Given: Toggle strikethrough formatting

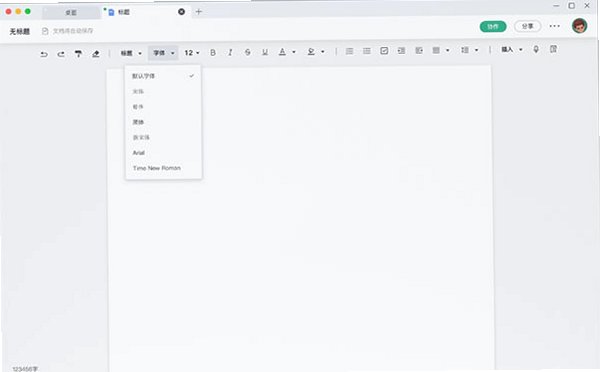Looking at the screenshot, I should (x=248, y=52).
